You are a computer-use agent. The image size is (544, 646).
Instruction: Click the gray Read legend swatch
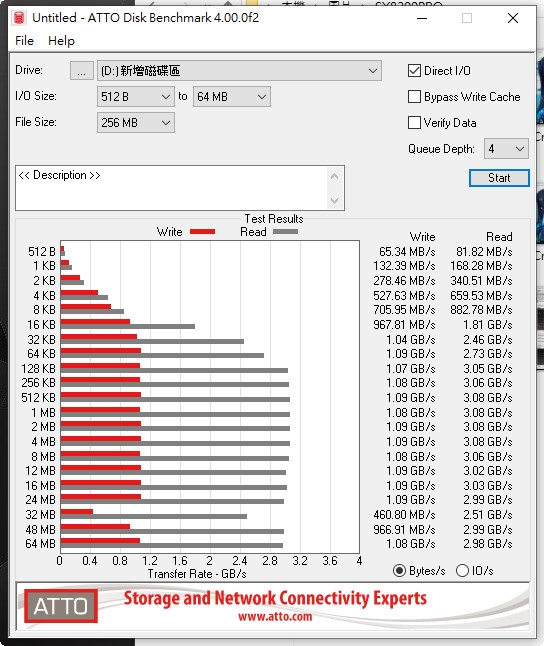285,232
